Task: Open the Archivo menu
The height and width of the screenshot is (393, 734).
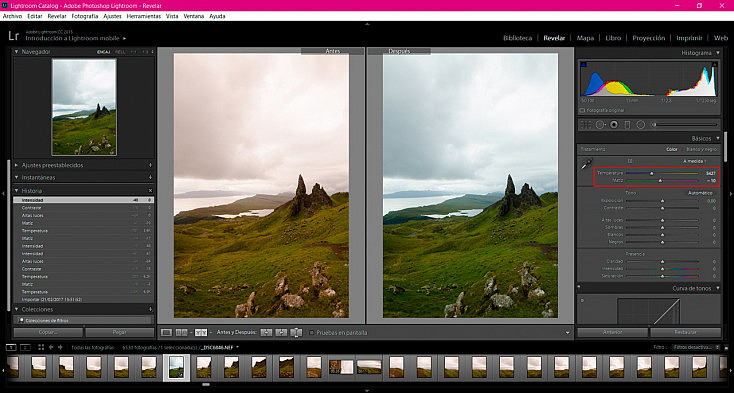Action: [x=12, y=16]
